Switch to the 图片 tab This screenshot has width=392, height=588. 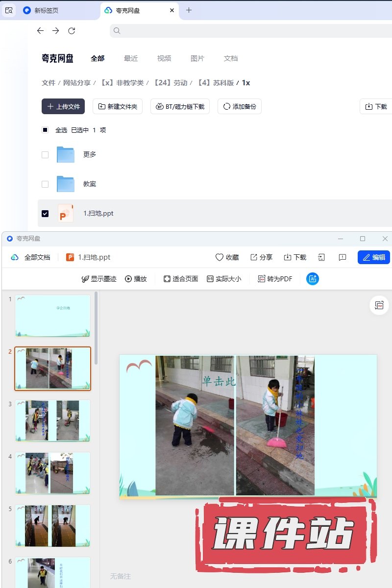pyautogui.click(x=197, y=58)
